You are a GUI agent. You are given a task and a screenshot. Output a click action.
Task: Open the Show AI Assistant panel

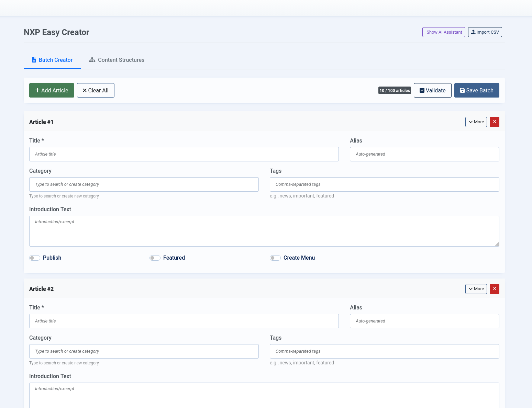[444, 32]
